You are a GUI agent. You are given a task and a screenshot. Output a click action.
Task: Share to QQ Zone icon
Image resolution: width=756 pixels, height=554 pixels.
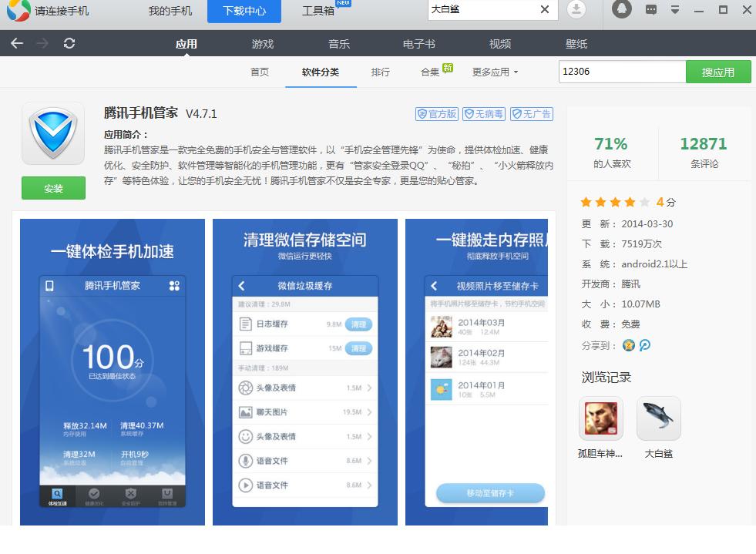(x=629, y=345)
